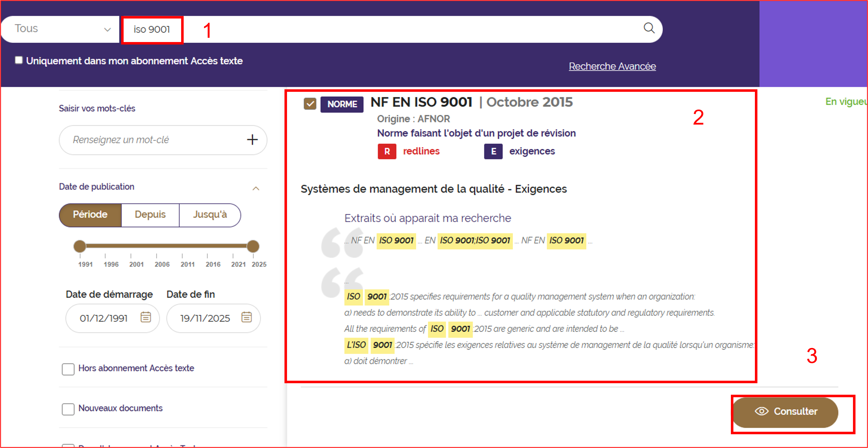Click the 'Octobre 2015' date text

click(529, 102)
